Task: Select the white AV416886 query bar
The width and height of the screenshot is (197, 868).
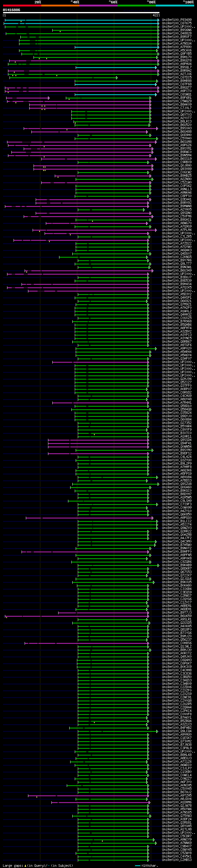Action: click(x=81, y=13)
